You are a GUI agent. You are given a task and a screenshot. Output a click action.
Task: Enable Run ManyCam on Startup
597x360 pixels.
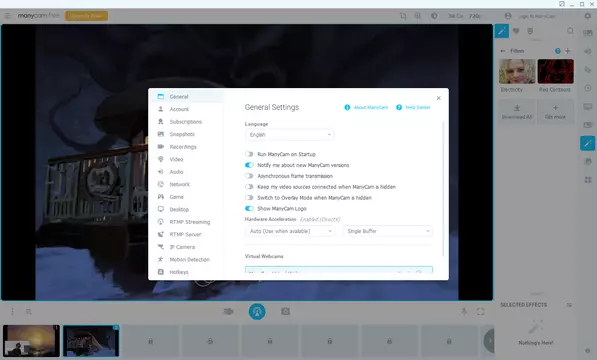(x=249, y=154)
